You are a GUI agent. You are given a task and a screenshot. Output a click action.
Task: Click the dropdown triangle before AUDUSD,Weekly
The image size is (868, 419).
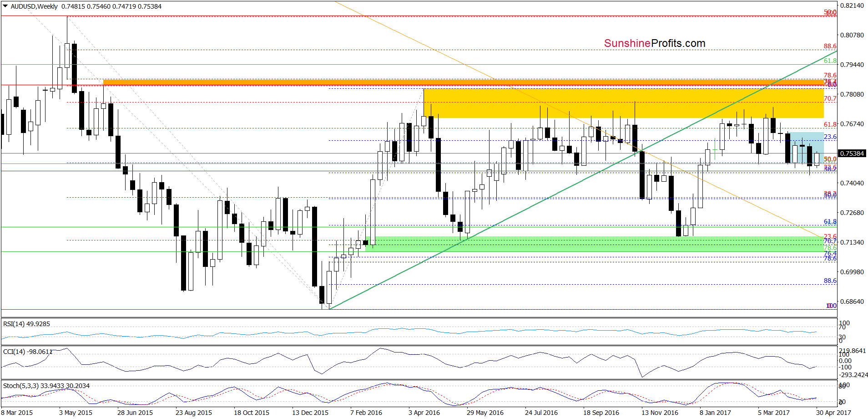[5, 6]
